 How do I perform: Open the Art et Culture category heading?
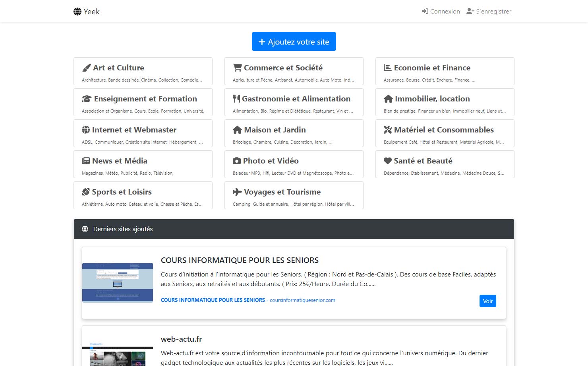coord(118,68)
